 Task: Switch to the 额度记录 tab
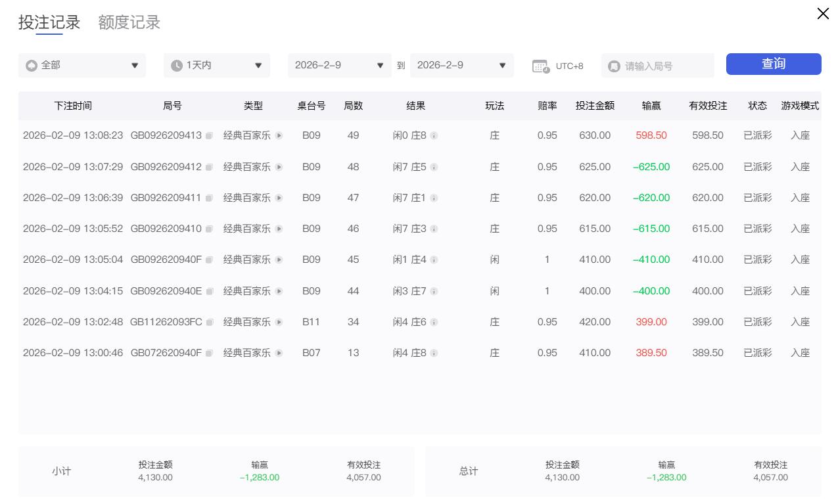point(129,22)
